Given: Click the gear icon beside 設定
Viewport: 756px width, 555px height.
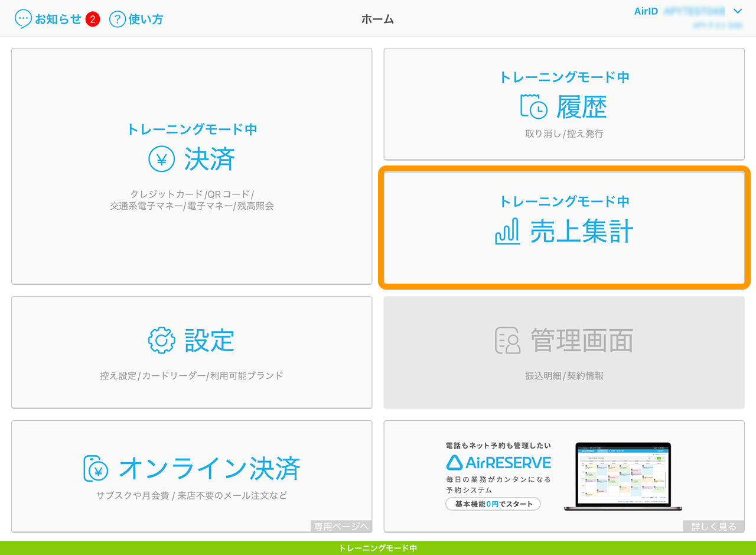Looking at the screenshot, I should tap(161, 340).
